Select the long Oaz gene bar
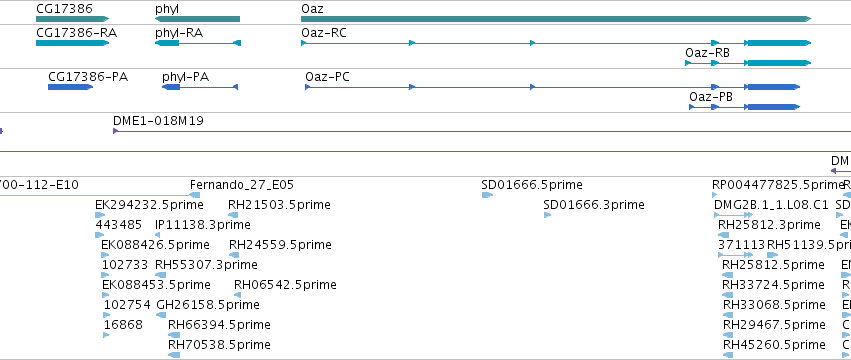 coord(556,19)
